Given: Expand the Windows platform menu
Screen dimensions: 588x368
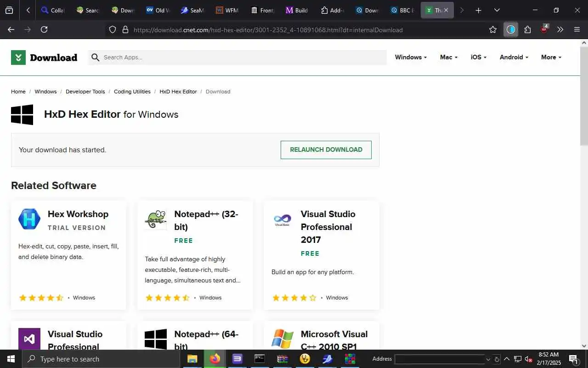Looking at the screenshot, I should pyautogui.click(x=411, y=57).
